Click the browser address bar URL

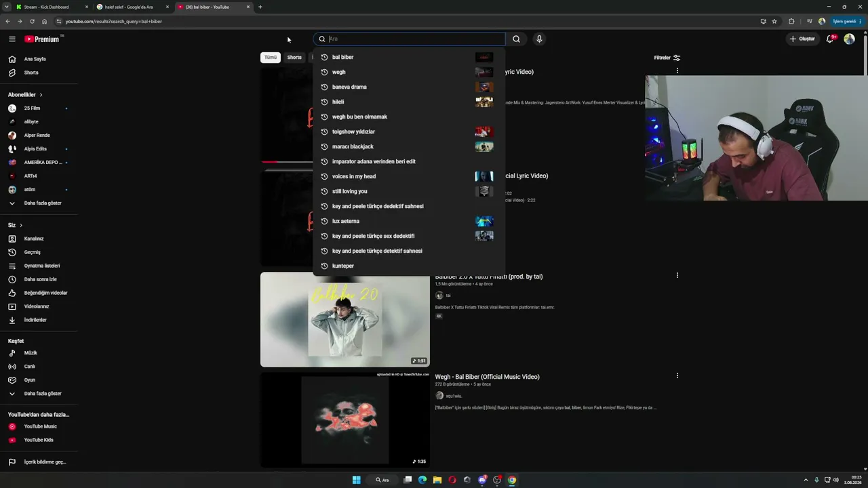(113, 21)
